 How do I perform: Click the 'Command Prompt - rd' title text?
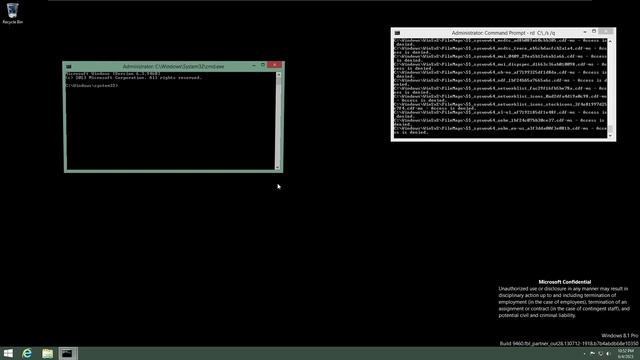pyautogui.click(x=503, y=33)
